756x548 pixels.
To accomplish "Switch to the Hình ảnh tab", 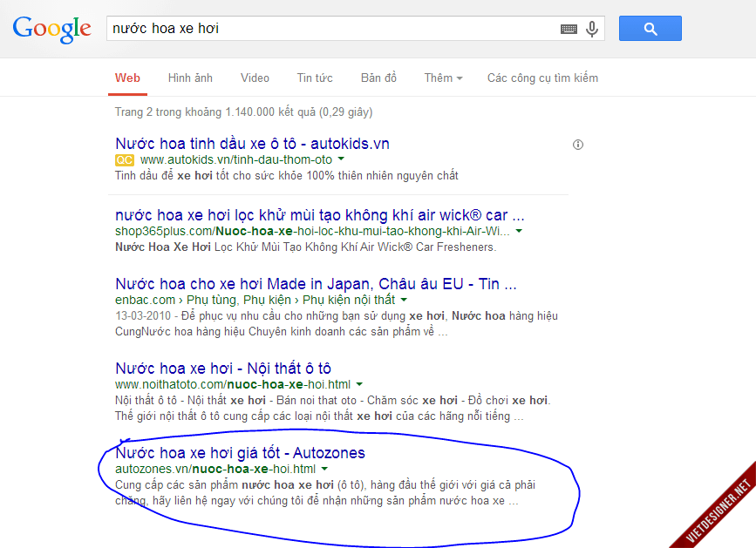I will pyautogui.click(x=190, y=78).
